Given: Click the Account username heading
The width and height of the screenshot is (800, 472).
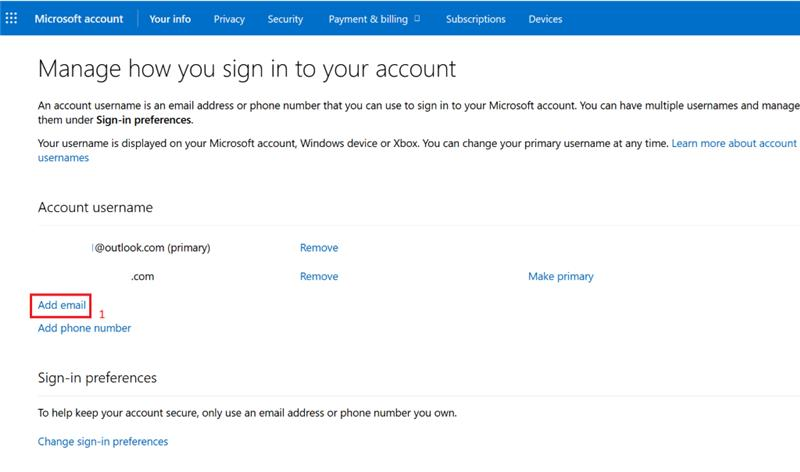Looking at the screenshot, I should tap(95, 207).
